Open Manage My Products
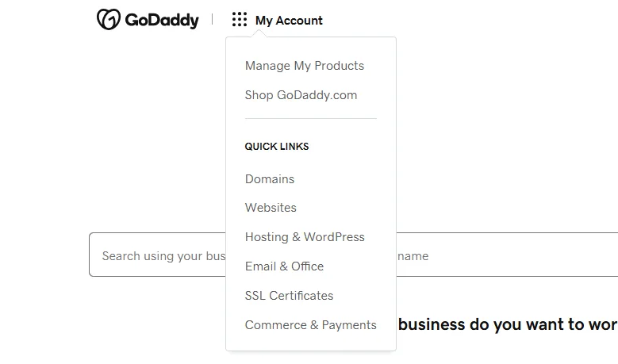 [x=305, y=66]
